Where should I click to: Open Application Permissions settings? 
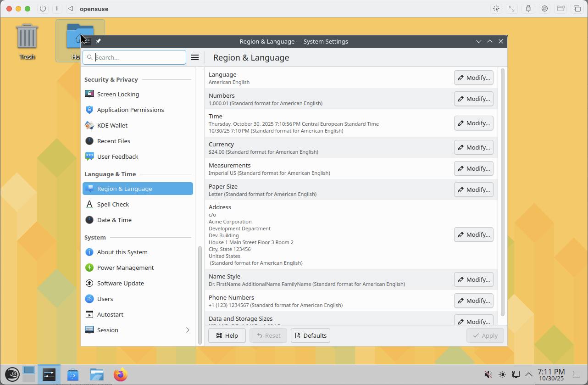click(x=130, y=110)
